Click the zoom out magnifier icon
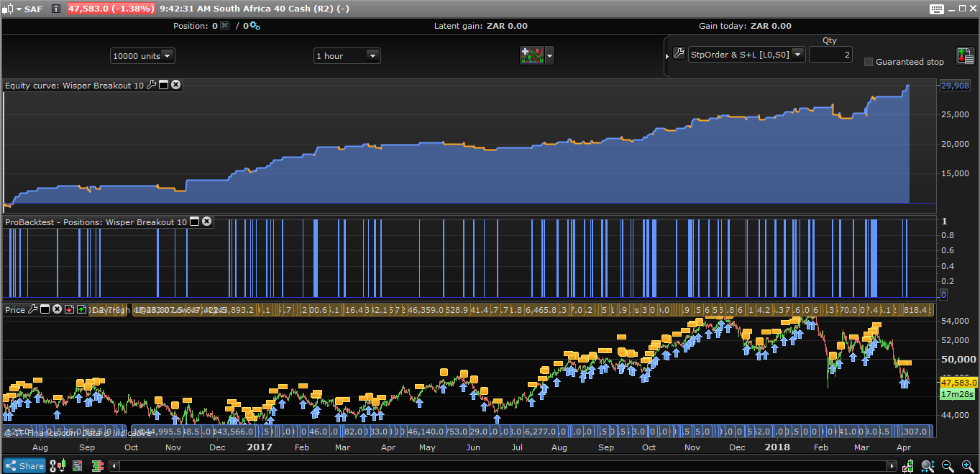 pyautogui.click(x=948, y=466)
